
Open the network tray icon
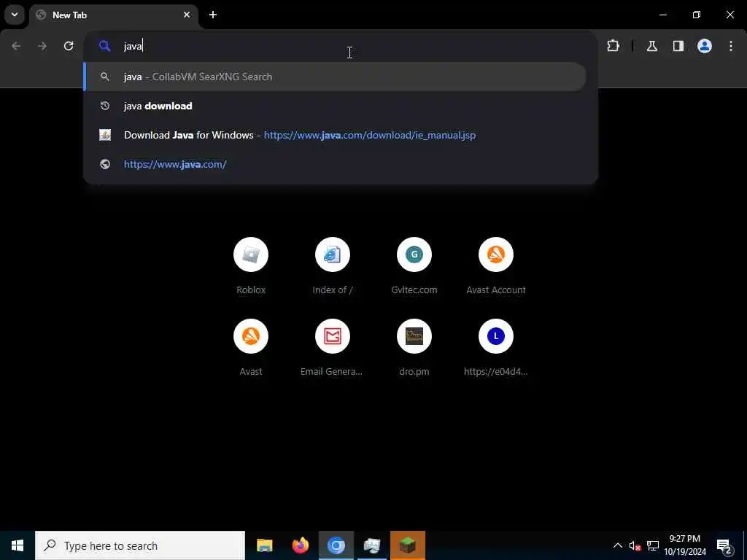click(653, 545)
